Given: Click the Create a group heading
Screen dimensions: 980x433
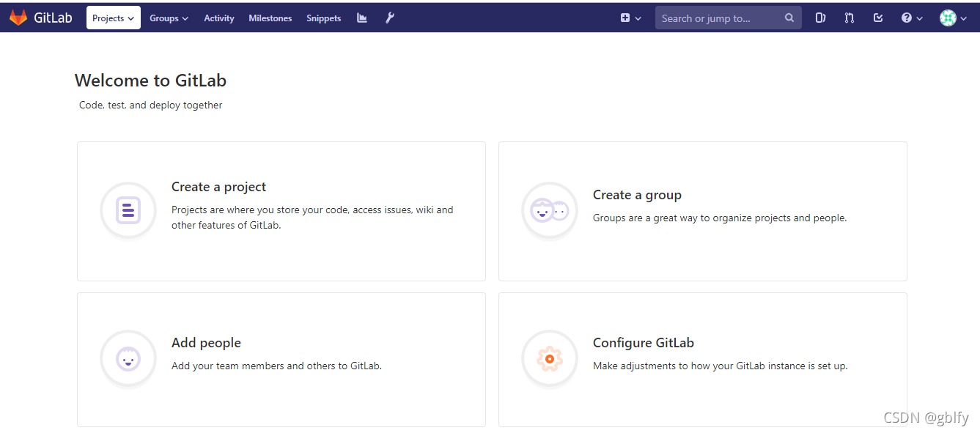Looking at the screenshot, I should point(637,195).
